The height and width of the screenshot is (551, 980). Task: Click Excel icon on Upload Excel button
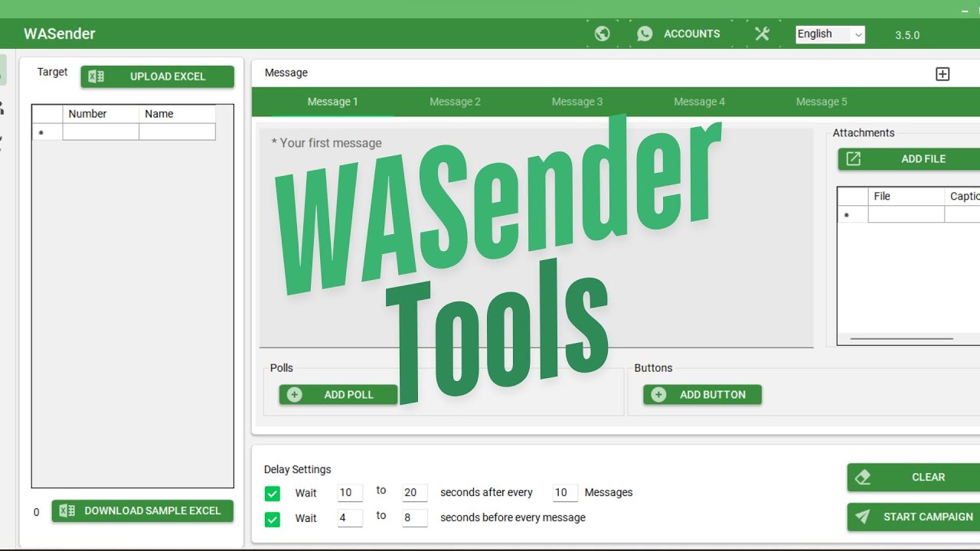click(x=96, y=77)
